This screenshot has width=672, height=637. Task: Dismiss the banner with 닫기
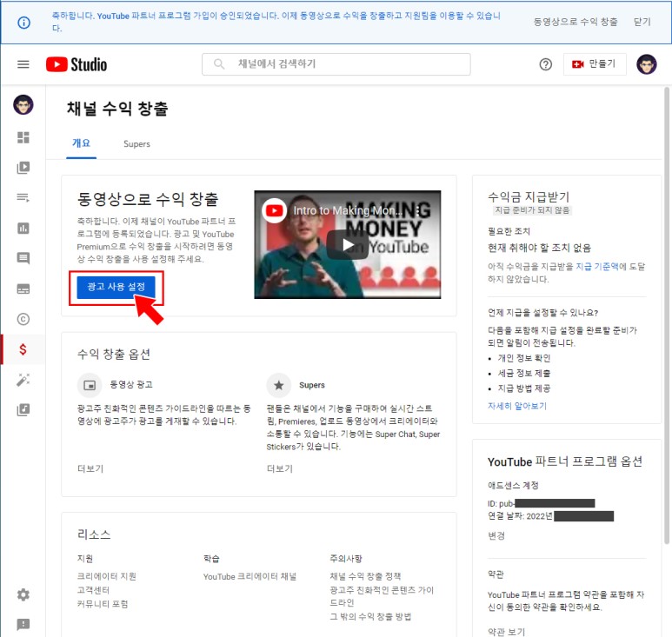(642, 22)
